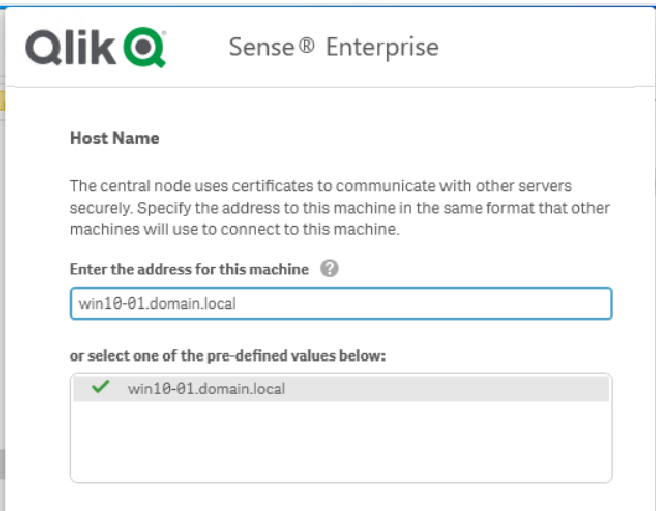Image resolution: width=656 pixels, height=511 pixels.
Task: Click the Host Name heading
Action: tap(115, 138)
